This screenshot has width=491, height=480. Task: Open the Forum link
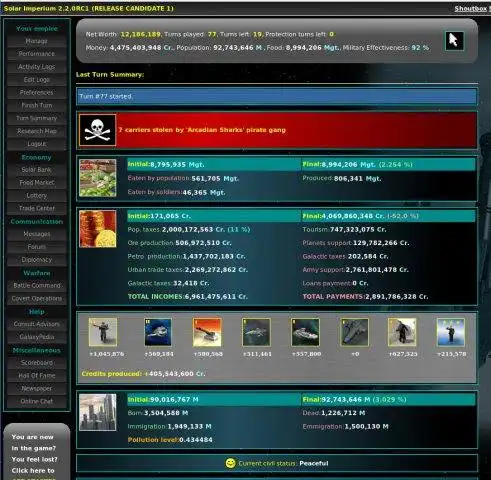pyautogui.click(x=37, y=247)
